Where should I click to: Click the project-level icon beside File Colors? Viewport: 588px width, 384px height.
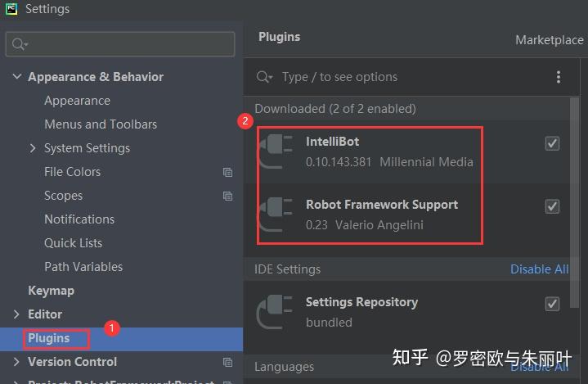tap(227, 172)
